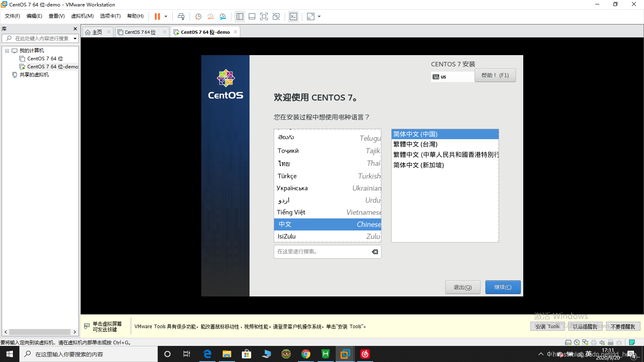Open Google Chrome from the taskbar
The height and width of the screenshot is (362, 644).
306,354
